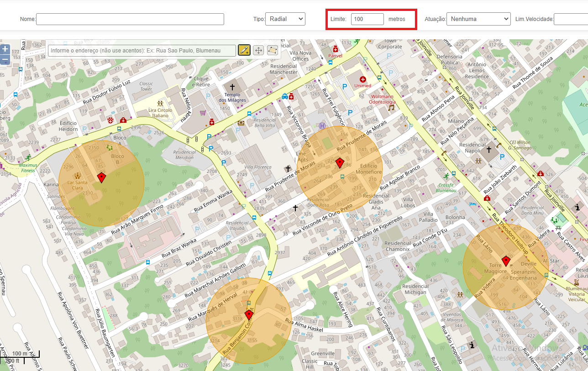Click the Blumenau Vistoria Veicular icon
Image resolution: width=588 pixels, height=371 pixels.
(576, 282)
